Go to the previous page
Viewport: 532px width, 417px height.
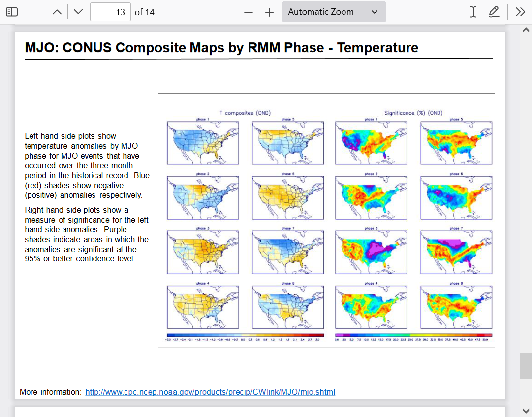coord(57,12)
